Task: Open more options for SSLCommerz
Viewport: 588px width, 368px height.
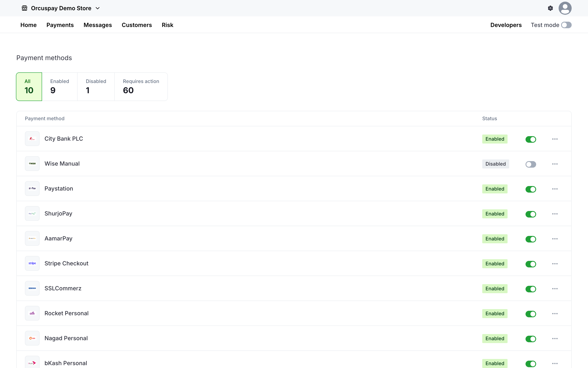Action: coord(555,289)
